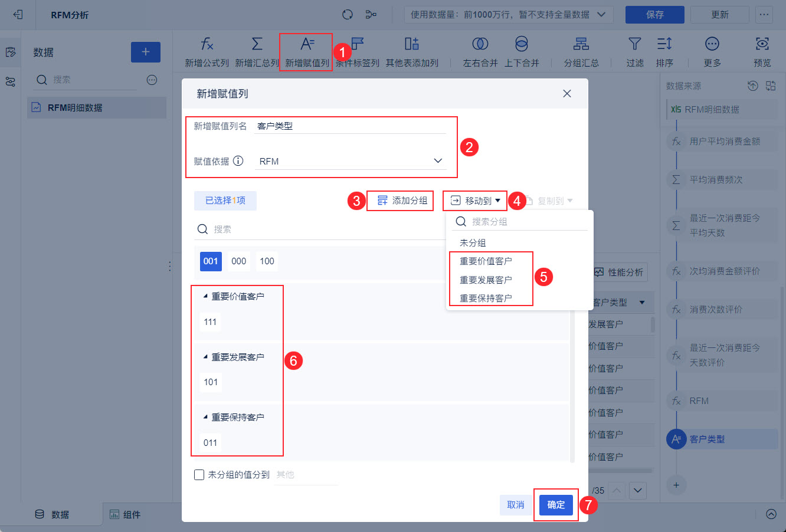Open data list options ellipsis icon
Viewport: 786px width, 532px height.
coord(152,80)
